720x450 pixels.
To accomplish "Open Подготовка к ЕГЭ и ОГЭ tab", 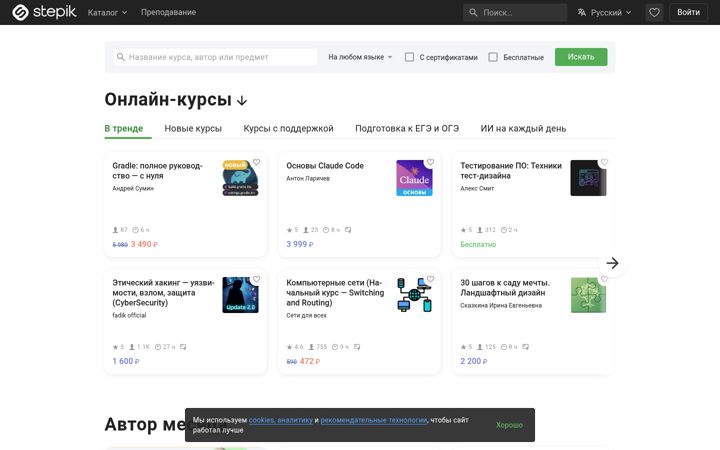I will click(407, 129).
